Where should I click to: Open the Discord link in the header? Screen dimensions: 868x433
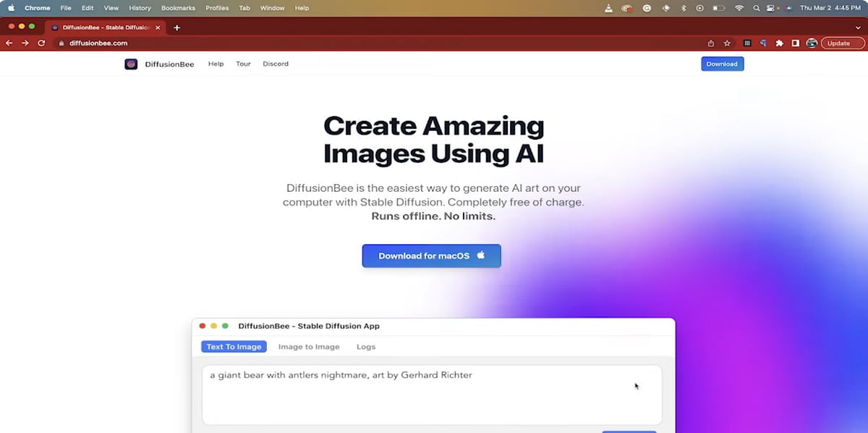276,64
